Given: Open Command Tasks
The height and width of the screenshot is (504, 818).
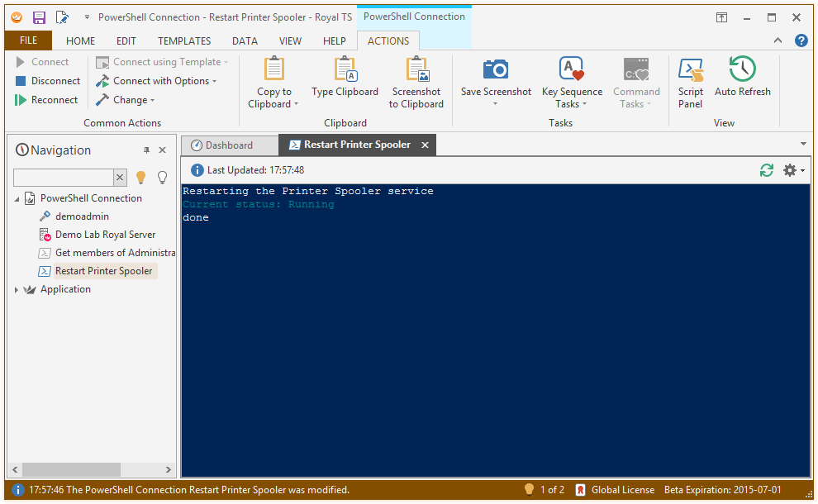Looking at the screenshot, I should [636, 83].
